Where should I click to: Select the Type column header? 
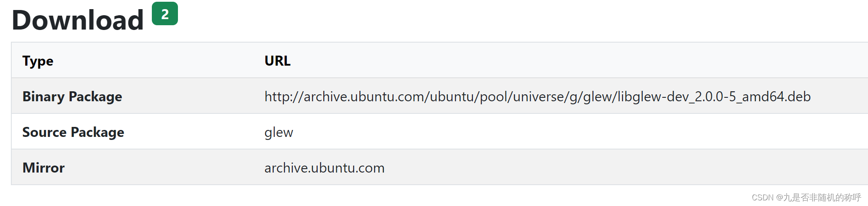click(x=38, y=61)
